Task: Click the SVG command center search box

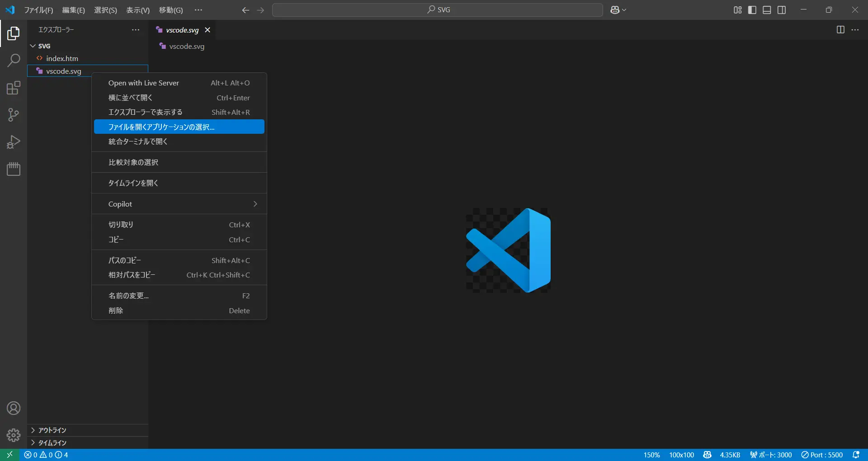Action: click(x=438, y=10)
